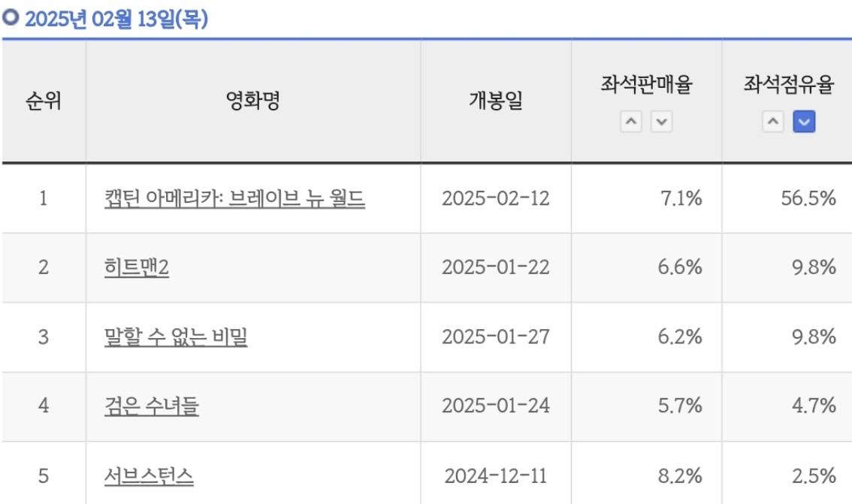Click the 좌석점유율 column header
Viewport: 852px width, 504px height.
click(x=788, y=84)
